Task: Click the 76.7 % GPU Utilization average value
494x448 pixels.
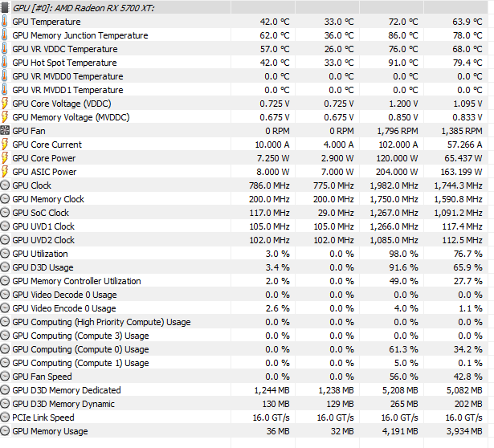Action: point(467,254)
